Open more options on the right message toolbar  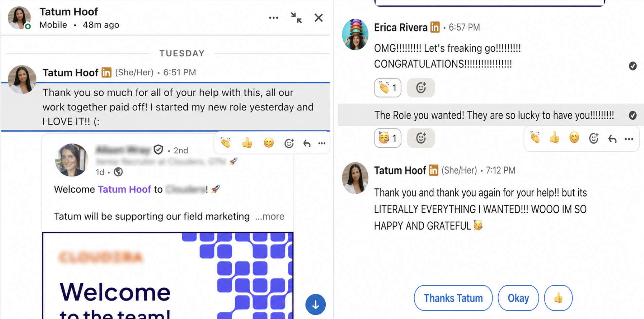click(629, 139)
